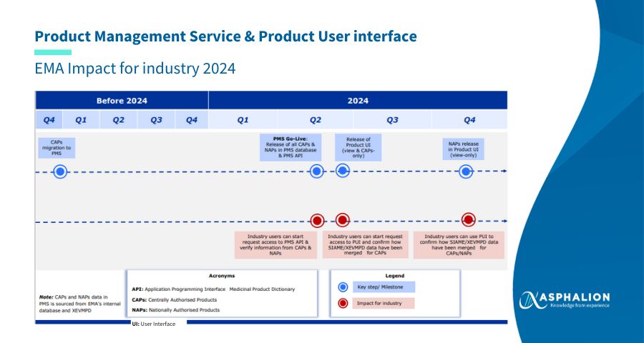Click the Impact for industry pink swatch
Image resolution: width=644 pixels, height=343 pixels.
pyautogui.click(x=384, y=303)
